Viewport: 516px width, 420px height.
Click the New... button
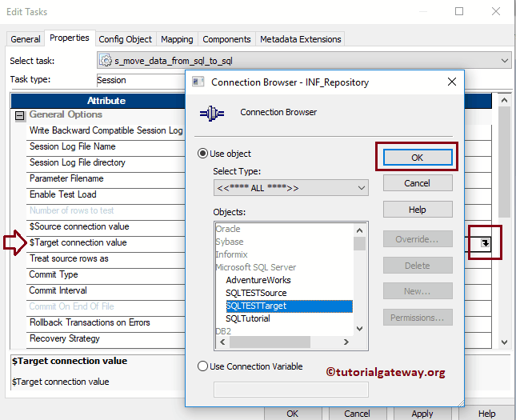coord(418,291)
